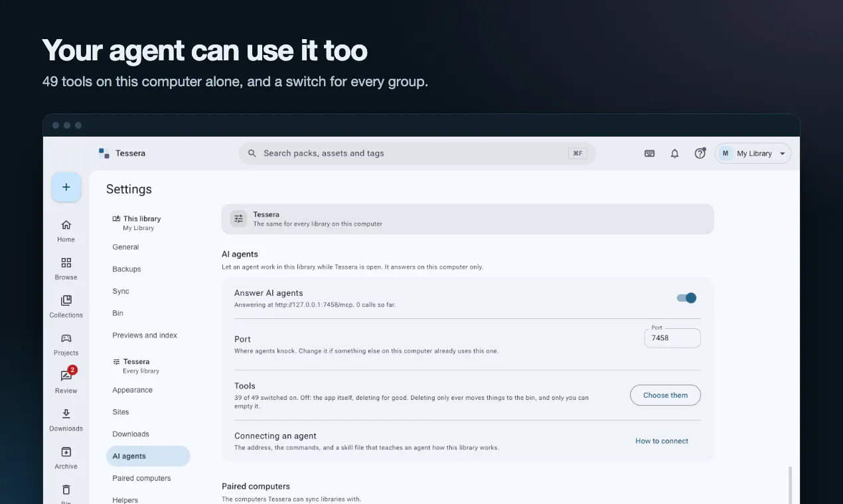Open the keyboard shortcuts icon
Viewport: 843px width, 504px height.
(x=650, y=153)
